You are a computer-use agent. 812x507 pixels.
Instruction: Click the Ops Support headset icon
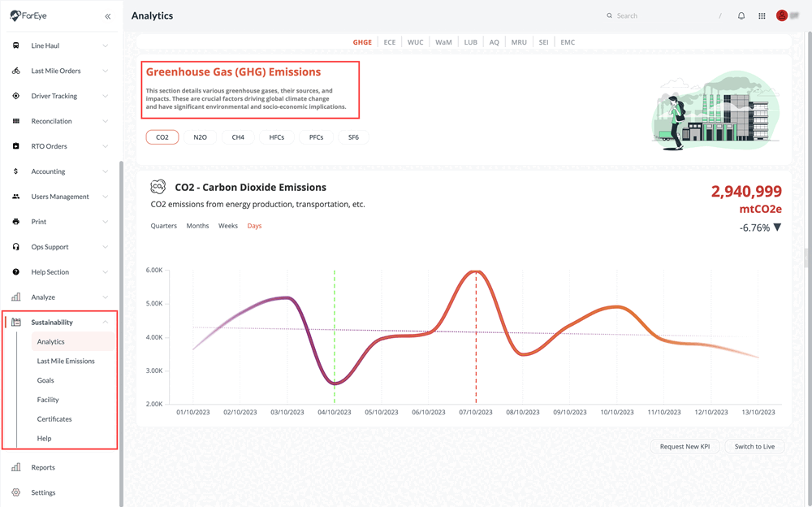[16, 247]
